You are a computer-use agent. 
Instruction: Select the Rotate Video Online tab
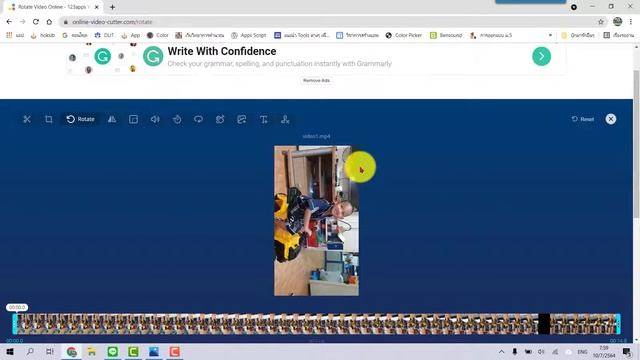[53, 7]
